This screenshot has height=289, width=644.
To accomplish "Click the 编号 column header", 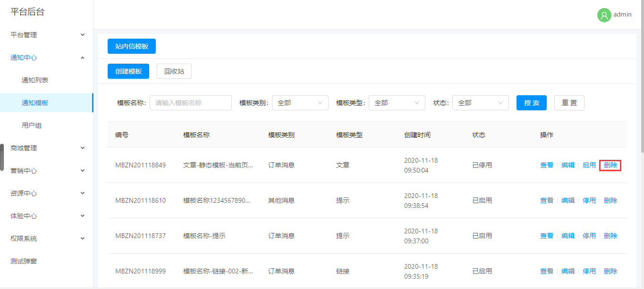I will pos(122,135).
